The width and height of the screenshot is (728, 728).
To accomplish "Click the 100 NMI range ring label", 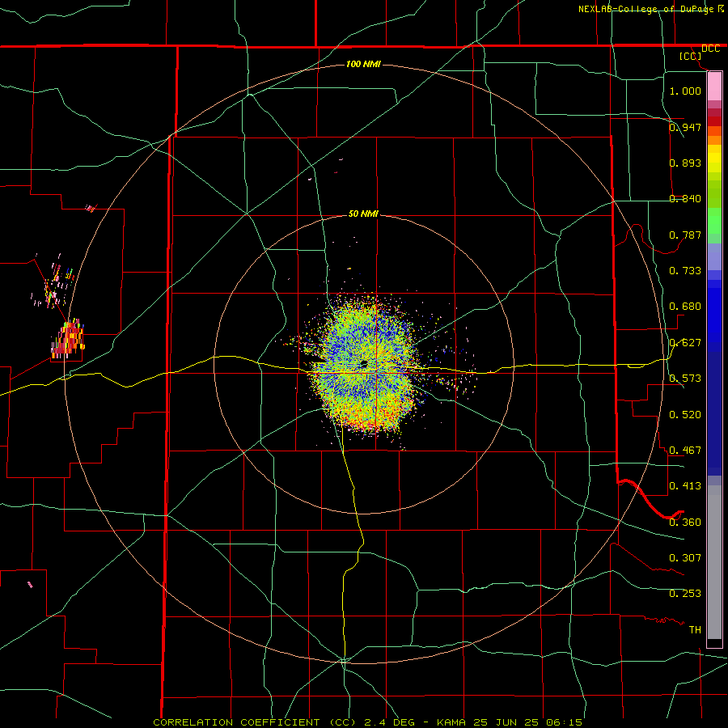I will [363, 64].
